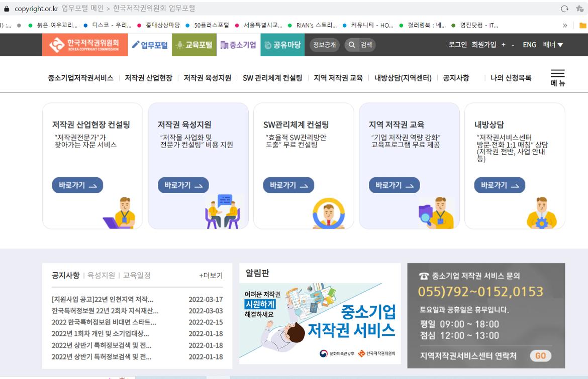The height and width of the screenshot is (379, 588).
Task: Open 교육포털 using its microphone icon
Action: pyautogui.click(x=179, y=45)
